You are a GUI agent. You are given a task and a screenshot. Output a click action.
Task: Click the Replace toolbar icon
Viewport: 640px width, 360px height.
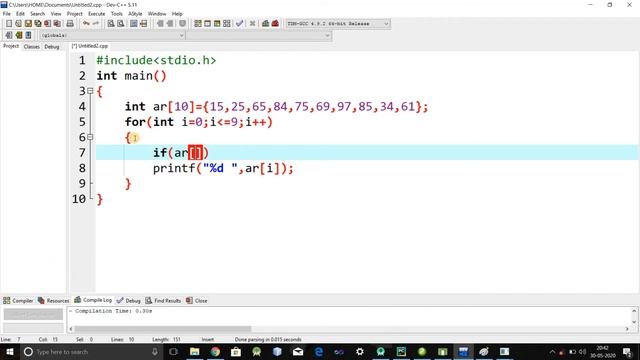(120, 24)
